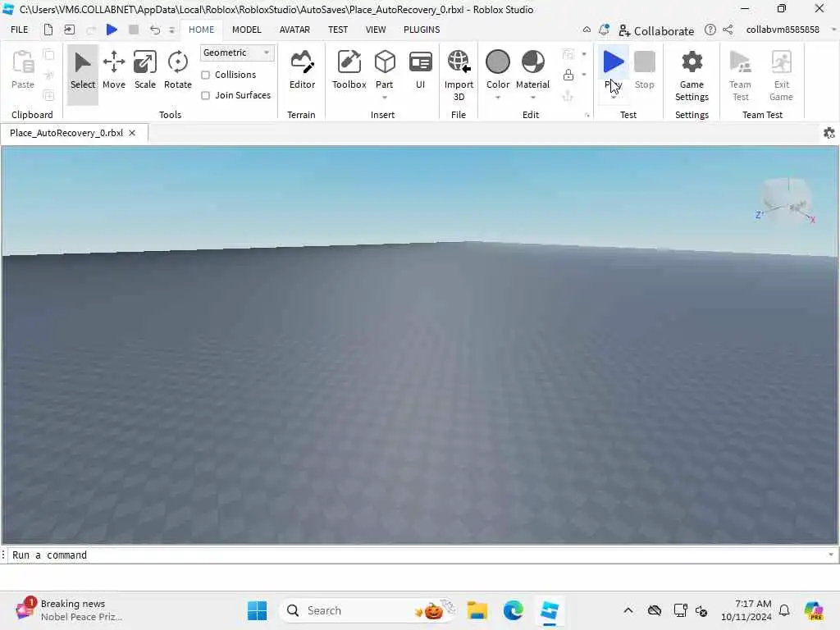Launch Microsoft Edge from the taskbar
The height and width of the screenshot is (630, 840).
click(x=513, y=610)
